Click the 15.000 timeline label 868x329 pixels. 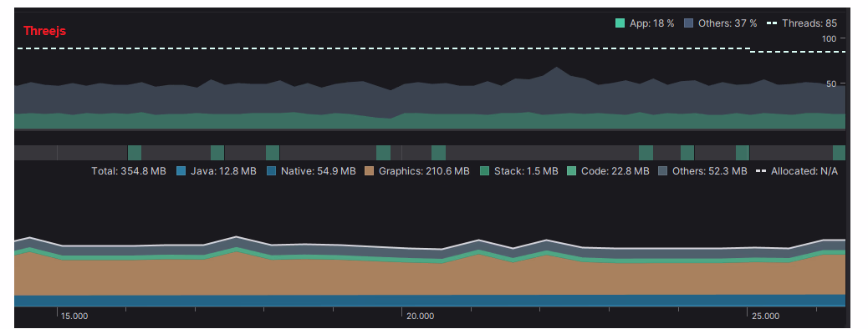point(74,316)
